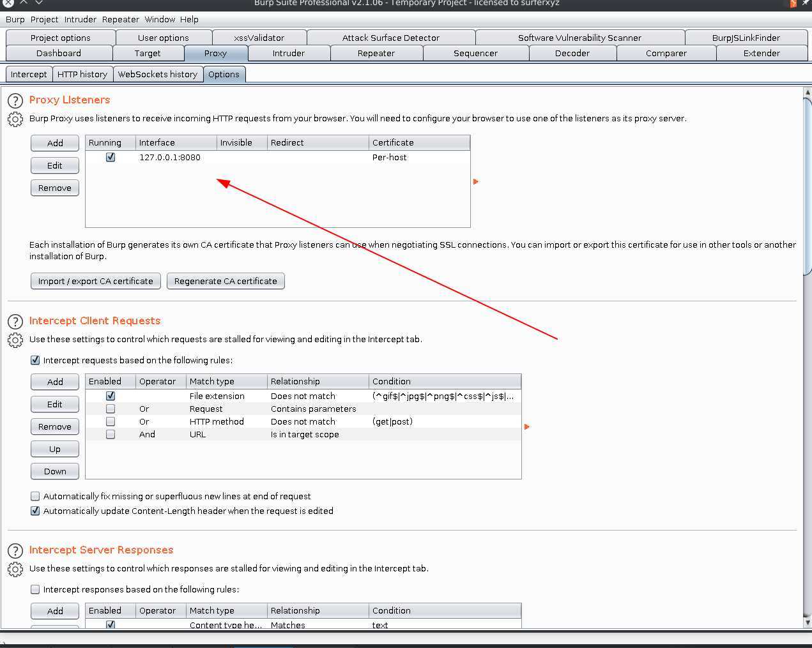
Task: Edit the selected client request rule
Action: click(x=55, y=404)
